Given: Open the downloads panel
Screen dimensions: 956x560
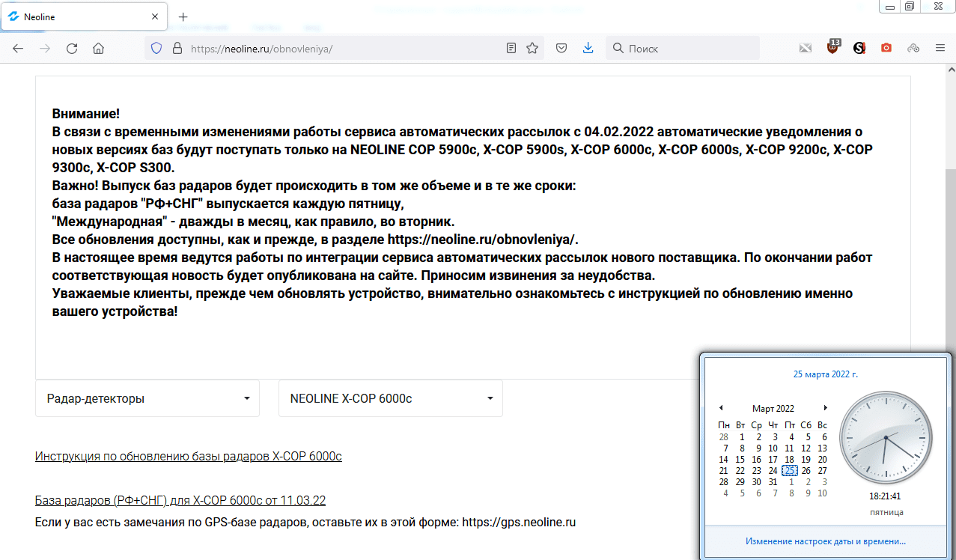Looking at the screenshot, I should [588, 48].
